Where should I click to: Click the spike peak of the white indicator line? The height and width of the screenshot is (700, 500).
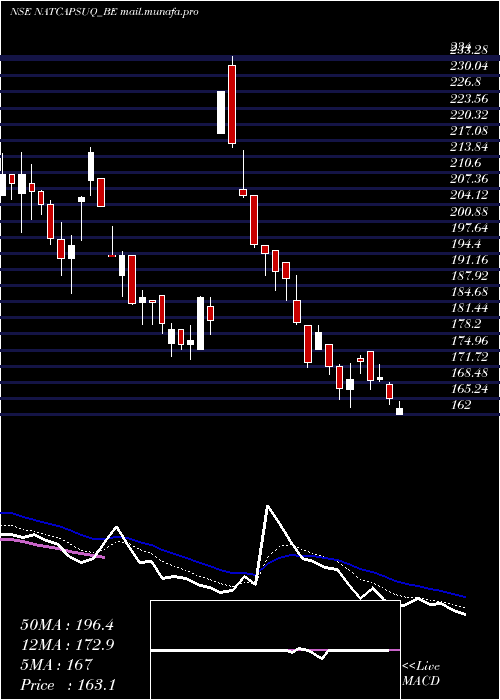[x=267, y=506]
